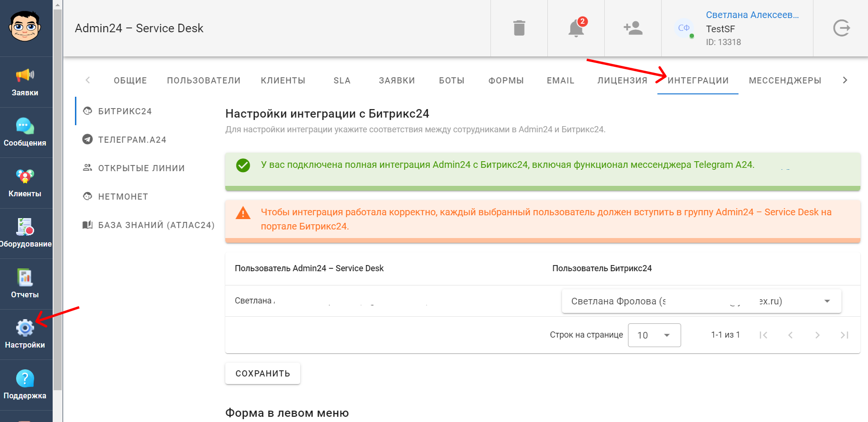This screenshot has height=422, width=868.
Task: Open the trash bin icon in header
Action: (519, 28)
